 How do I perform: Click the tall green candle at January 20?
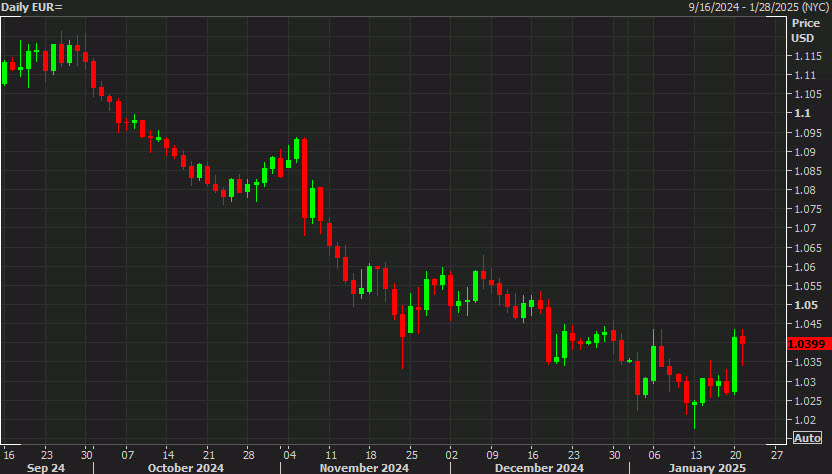click(734, 364)
